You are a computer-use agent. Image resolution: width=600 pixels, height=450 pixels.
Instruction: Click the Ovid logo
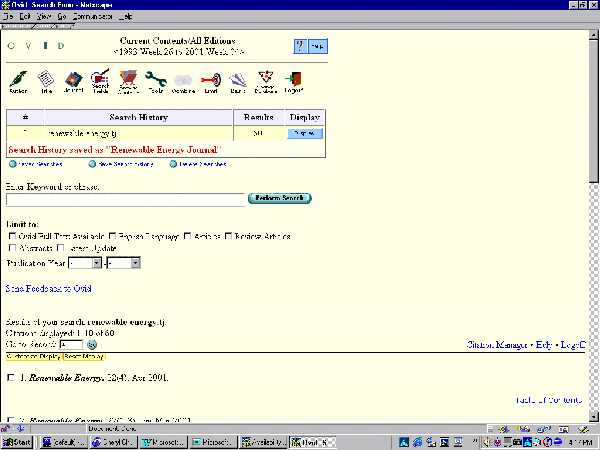(36, 46)
